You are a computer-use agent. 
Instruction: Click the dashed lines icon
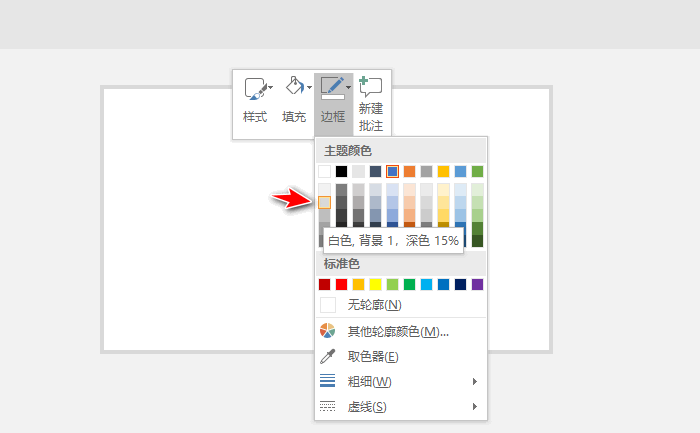pos(327,406)
